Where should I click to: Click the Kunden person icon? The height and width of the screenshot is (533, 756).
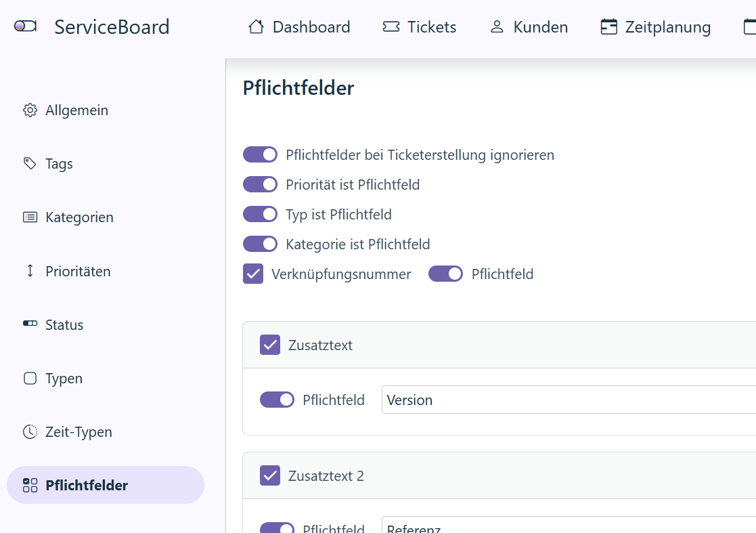click(497, 27)
